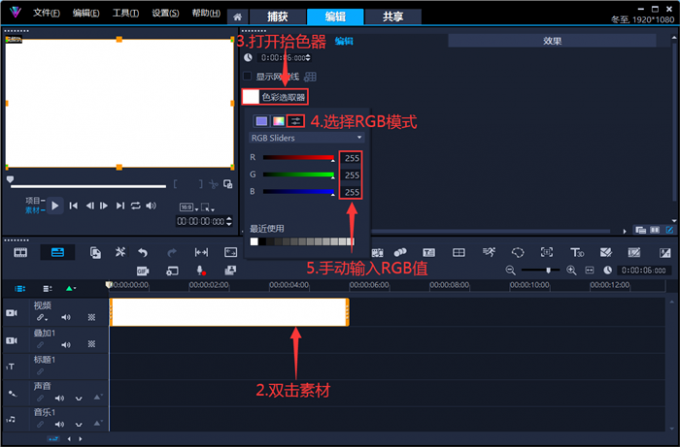The height and width of the screenshot is (447, 680).
Task: Switch to storyboard view
Action: coord(20,252)
